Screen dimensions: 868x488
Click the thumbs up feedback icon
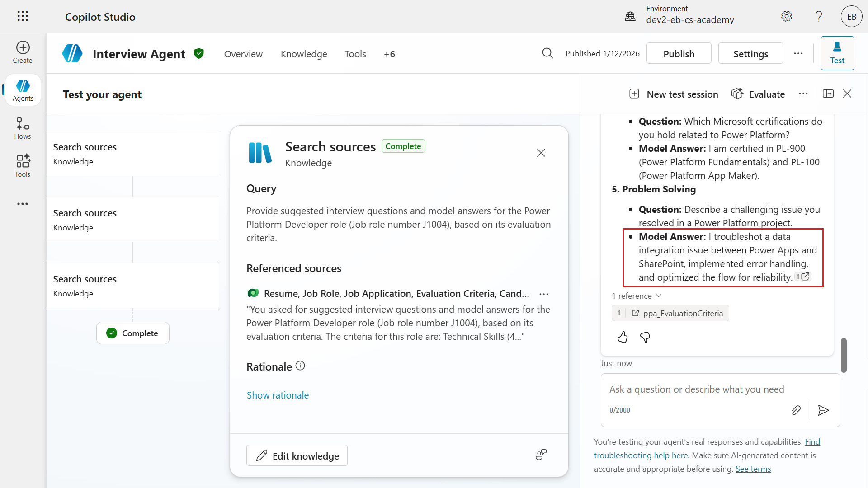point(623,337)
